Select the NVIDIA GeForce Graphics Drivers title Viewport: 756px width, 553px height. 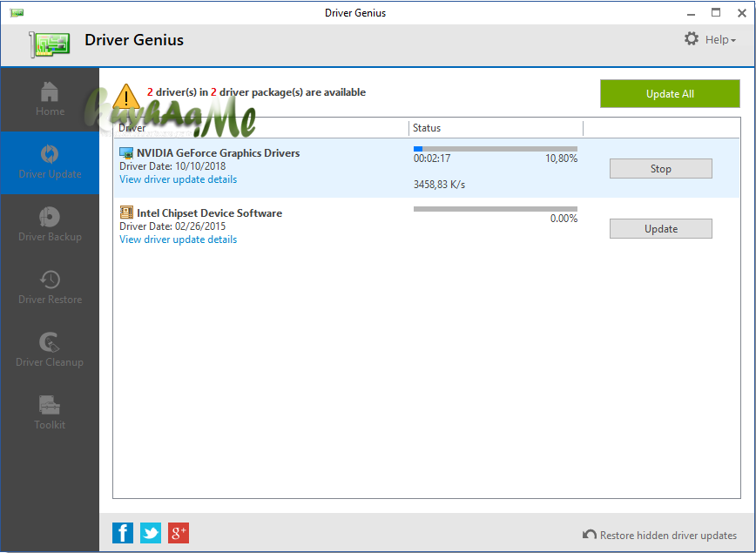click(x=218, y=152)
